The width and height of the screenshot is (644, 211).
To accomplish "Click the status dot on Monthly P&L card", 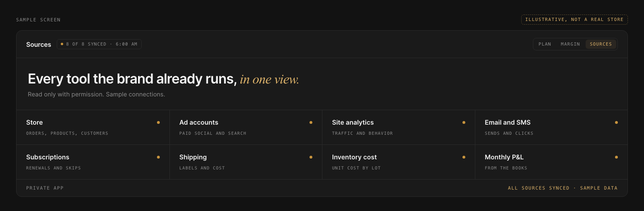I will 616,157.
